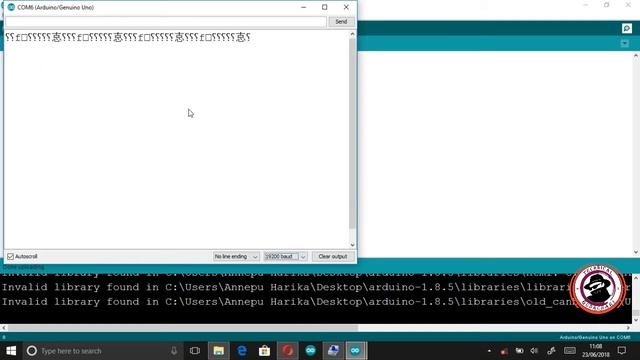Open the No line ending dropdown
This screenshot has height=360, width=640.
coord(236,256)
